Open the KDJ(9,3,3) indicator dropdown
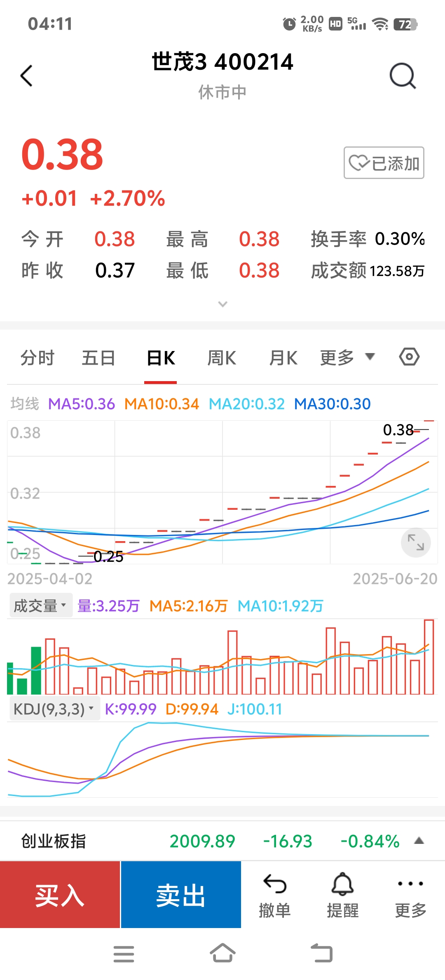This screenshot has width=445, height=980. click(x=54, y=709)
